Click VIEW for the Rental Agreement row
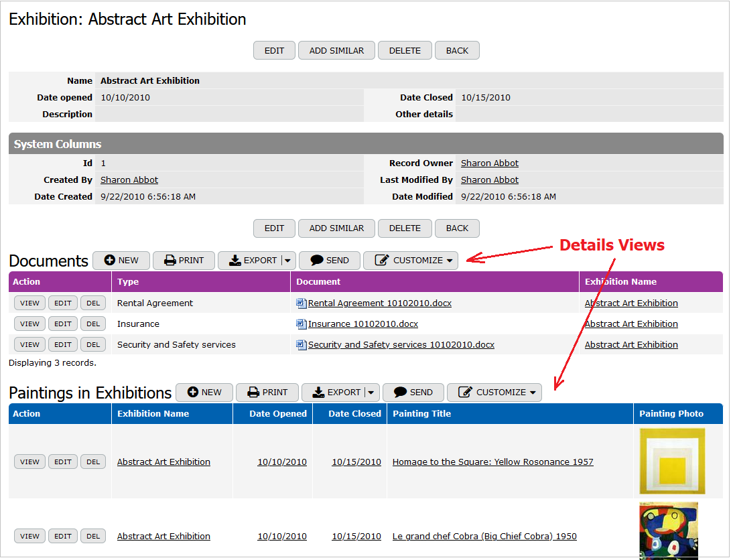The height and width of the screenshot is (560, 731). click(x=30, y=303)
